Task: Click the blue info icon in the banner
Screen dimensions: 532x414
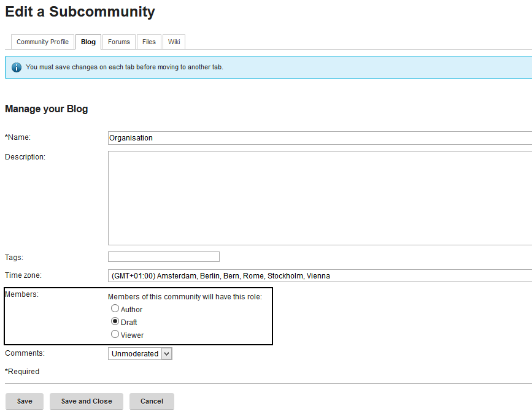Action: pos(17,67)
